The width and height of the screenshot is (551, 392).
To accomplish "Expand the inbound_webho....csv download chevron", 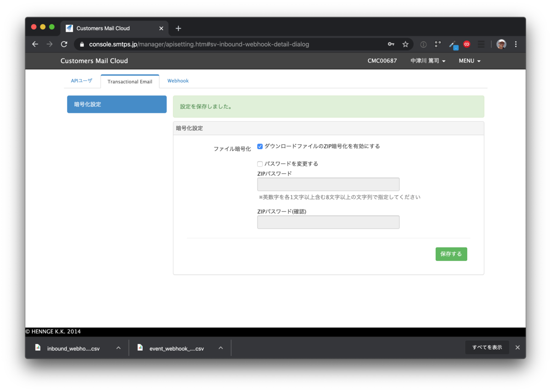I will [118, 348].
